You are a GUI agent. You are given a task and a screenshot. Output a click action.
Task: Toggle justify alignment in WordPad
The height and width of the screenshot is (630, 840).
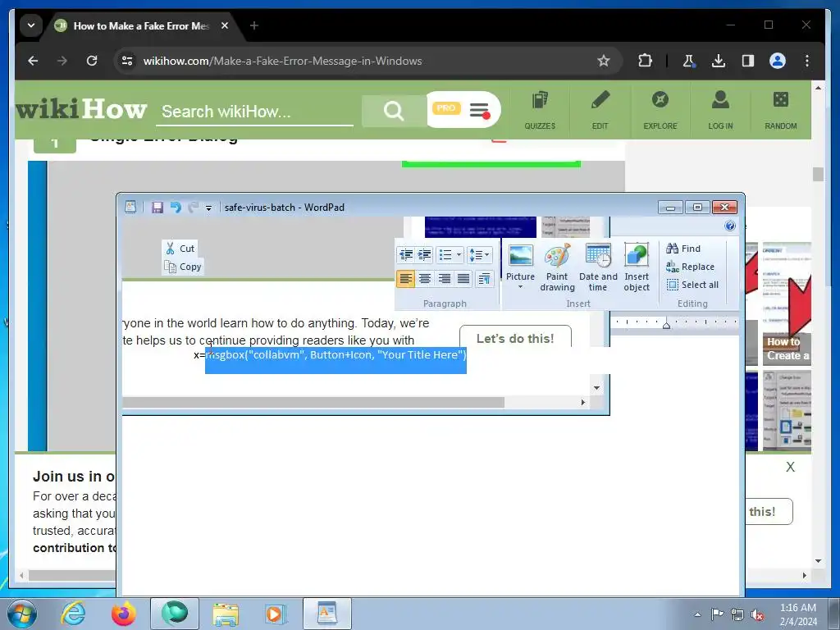pos(463,279)
